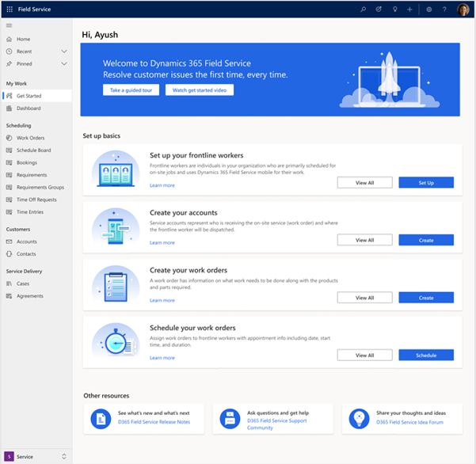Screen dimensions: 476x464
Task: View All accounts
Action: tap(364, 240)
